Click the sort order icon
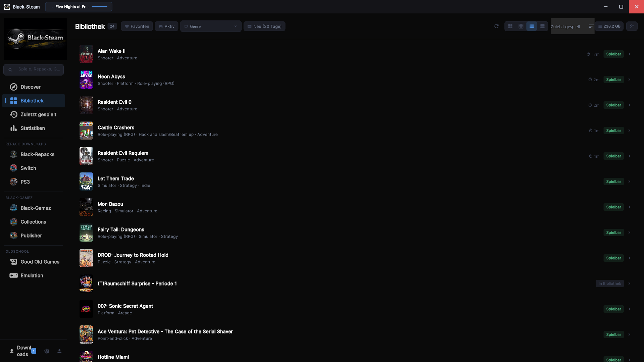This screenshot has width=644, height=362. 591,26
